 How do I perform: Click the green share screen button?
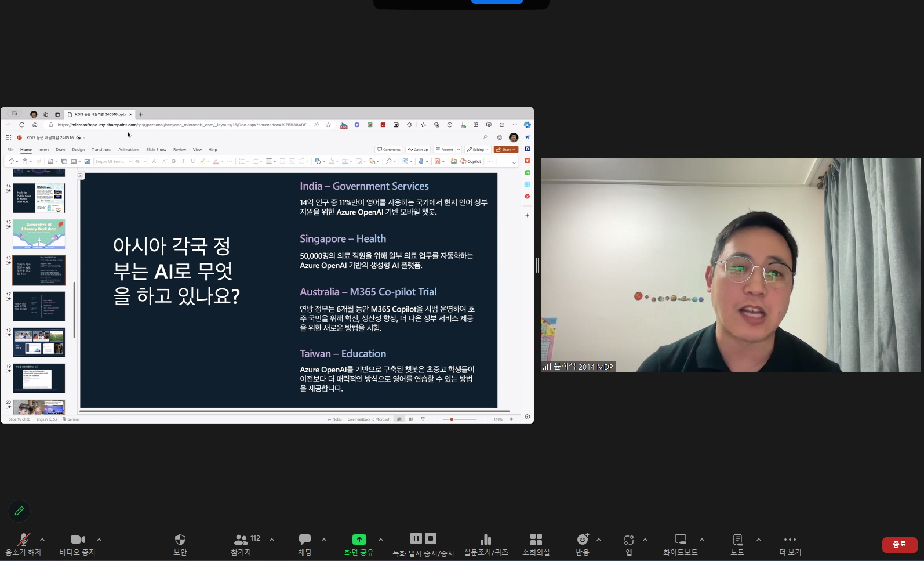point(359,544)
